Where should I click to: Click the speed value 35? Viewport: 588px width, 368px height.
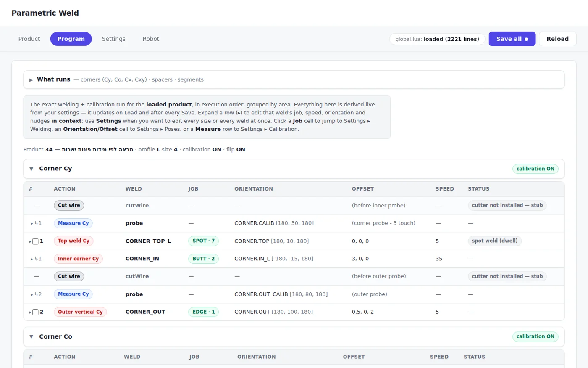(x=439, y=259)
